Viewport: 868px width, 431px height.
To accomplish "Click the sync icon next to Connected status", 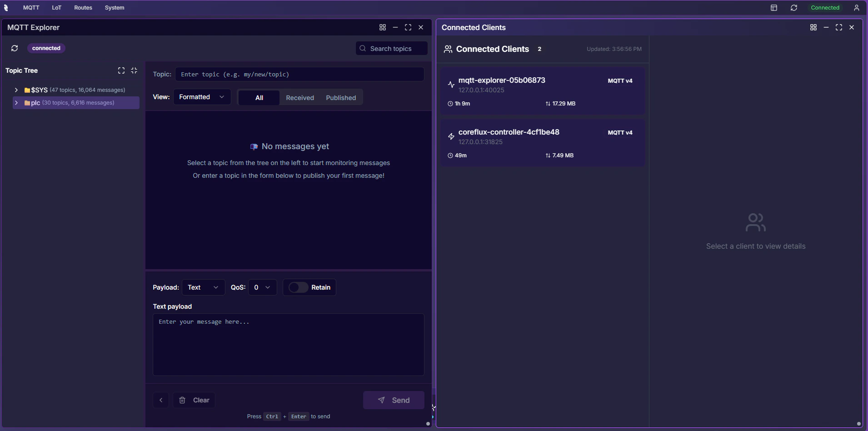I will click(794, 8).
